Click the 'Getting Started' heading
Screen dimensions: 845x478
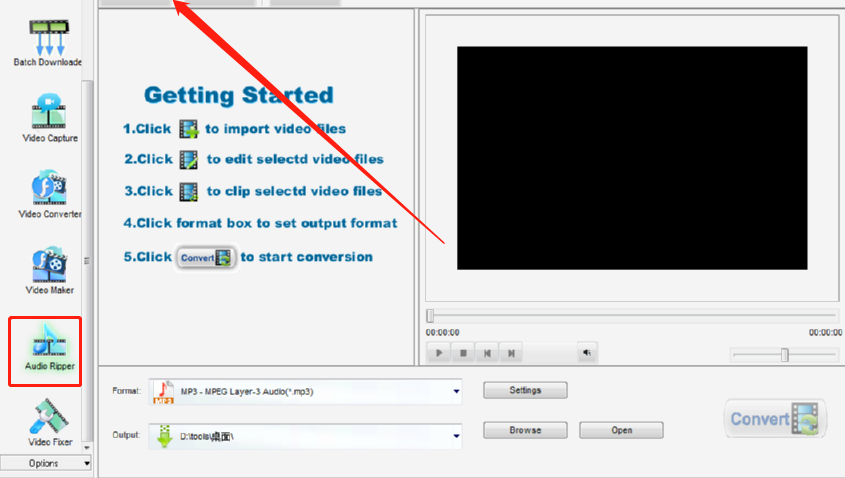[x=239, y=95]
